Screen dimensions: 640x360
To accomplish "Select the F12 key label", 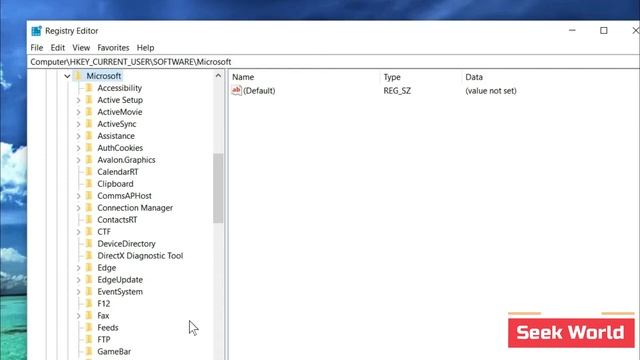I will (104, 304).
